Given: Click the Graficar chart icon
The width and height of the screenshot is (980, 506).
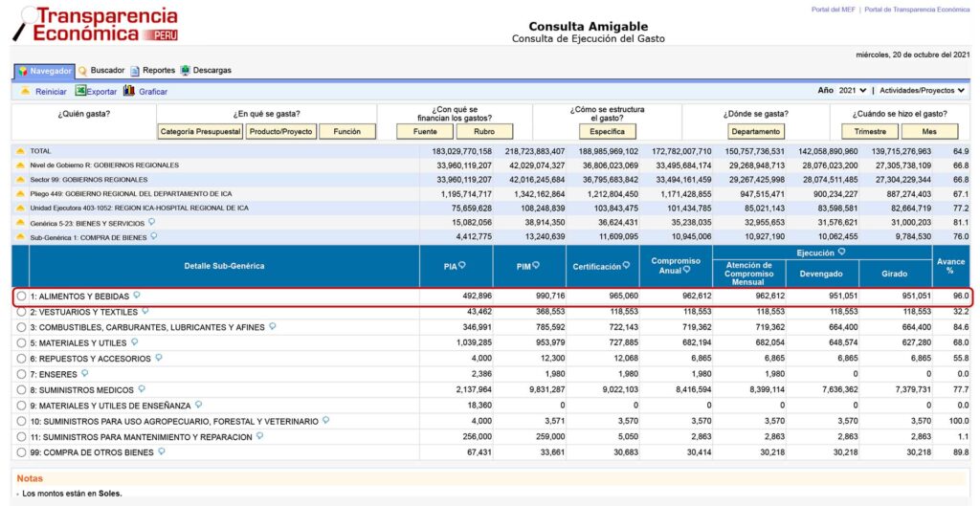Looking at the screenshot, I should point(129,91).
